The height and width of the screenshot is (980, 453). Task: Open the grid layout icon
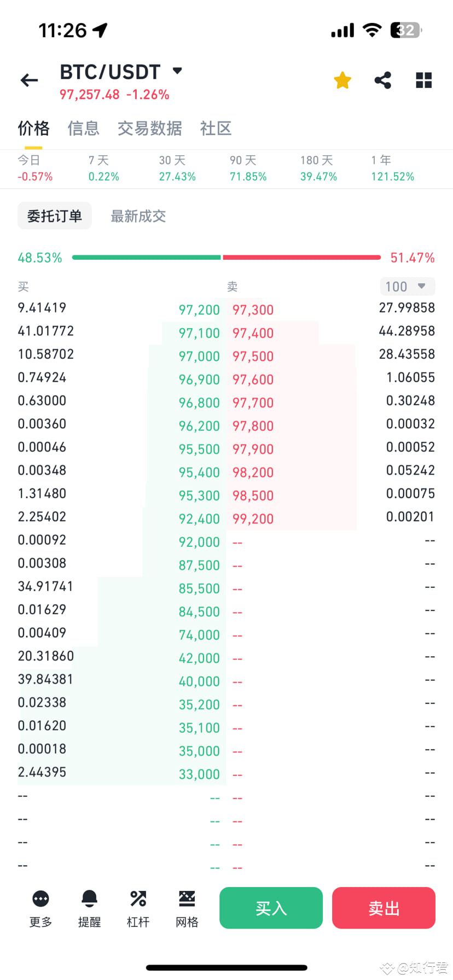tap(424, 80)
